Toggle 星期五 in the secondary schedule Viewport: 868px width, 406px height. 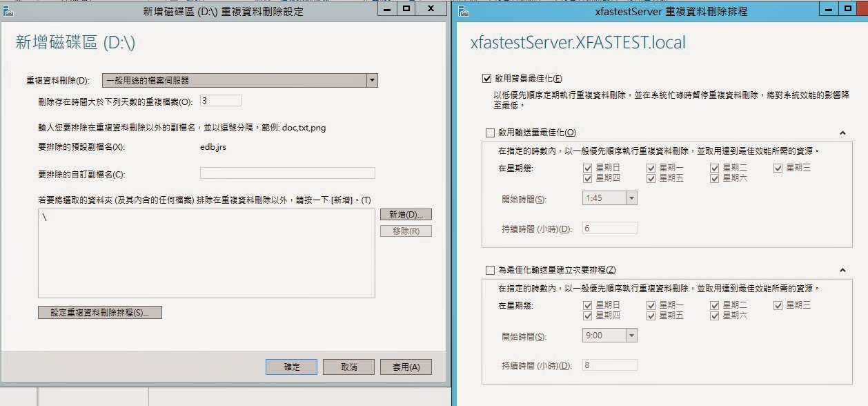[651, 316]
